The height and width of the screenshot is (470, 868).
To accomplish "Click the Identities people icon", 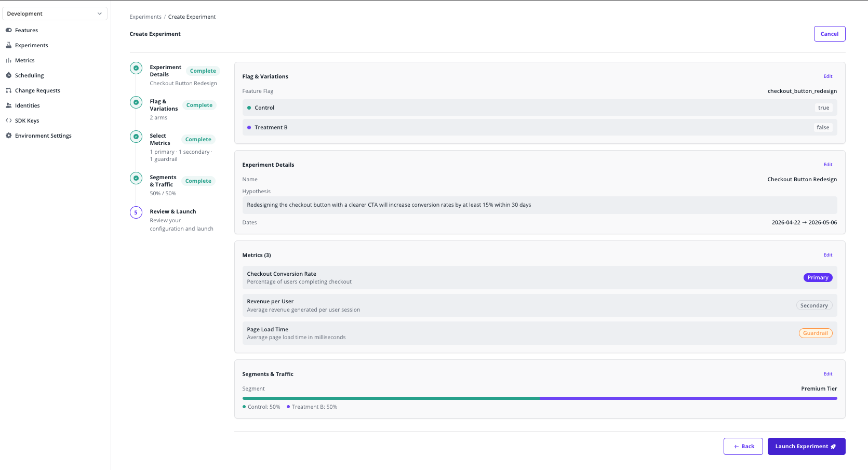I will coord(9,105).
